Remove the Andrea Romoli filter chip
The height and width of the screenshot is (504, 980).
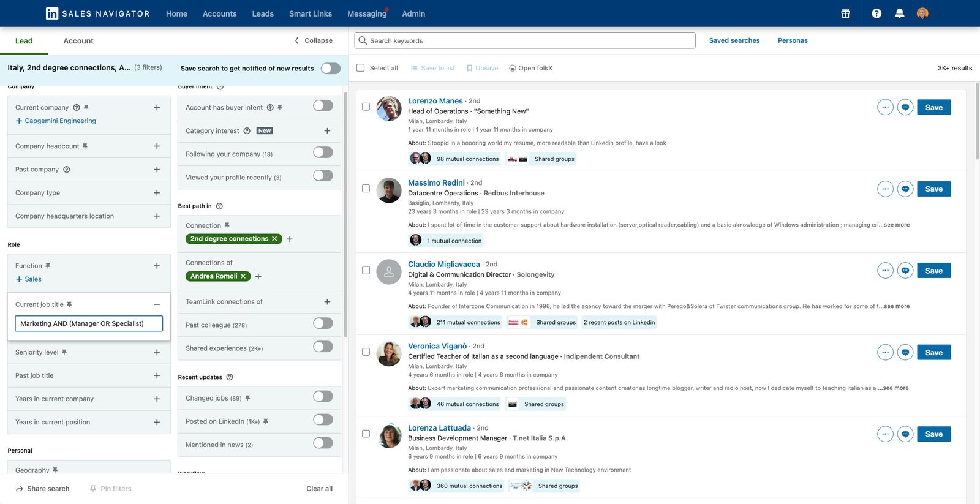click(x=243, y=276)
